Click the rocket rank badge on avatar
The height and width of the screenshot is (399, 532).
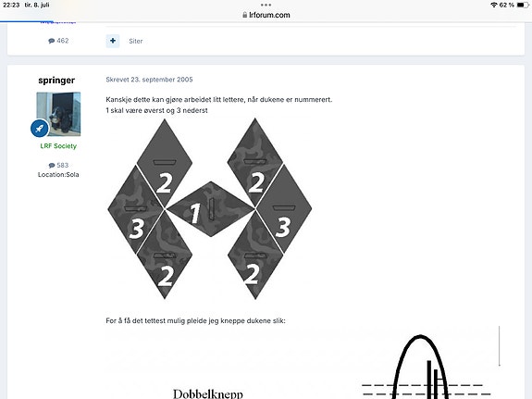tap(40, 129)
